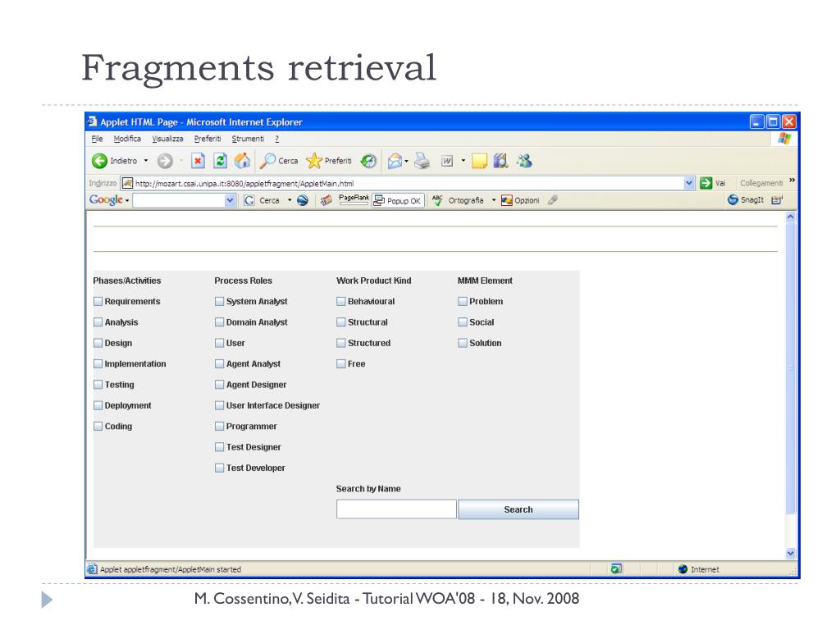Click the Google Cerca G icon
Image resolution: width=840 pixels, height=630 pixels.
pyautogui.click(x=249, y=200)
